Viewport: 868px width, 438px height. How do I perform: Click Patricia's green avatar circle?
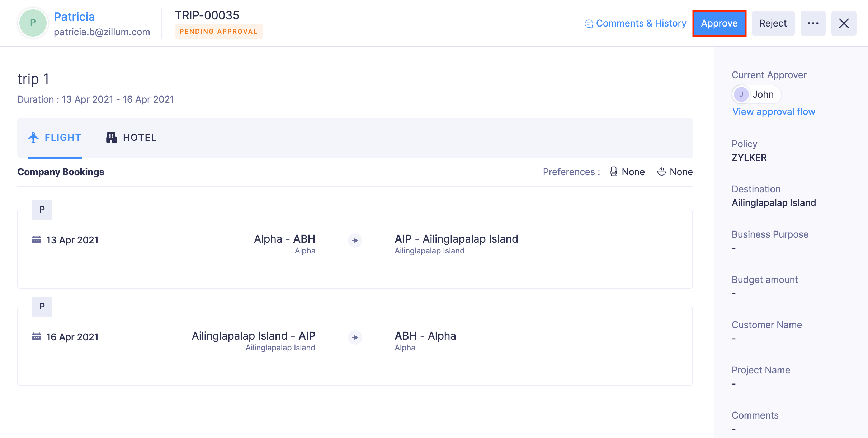coord(33,23)
